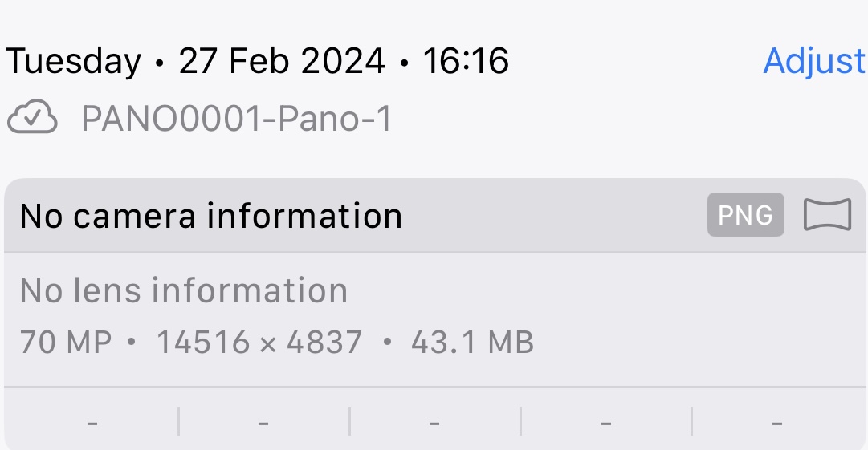
Task: Click the iCloud synced checkmark cloud icon
Action: pos(32,118)
